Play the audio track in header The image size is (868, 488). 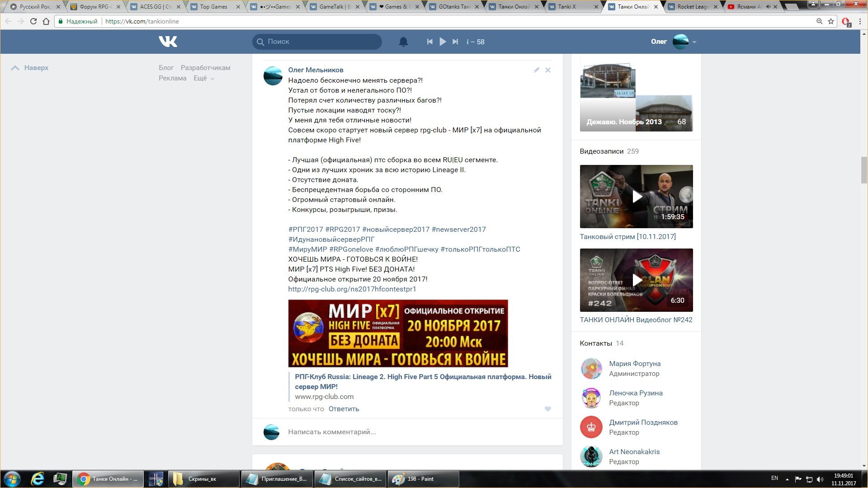pyautogui.click(x=443, y=42)
